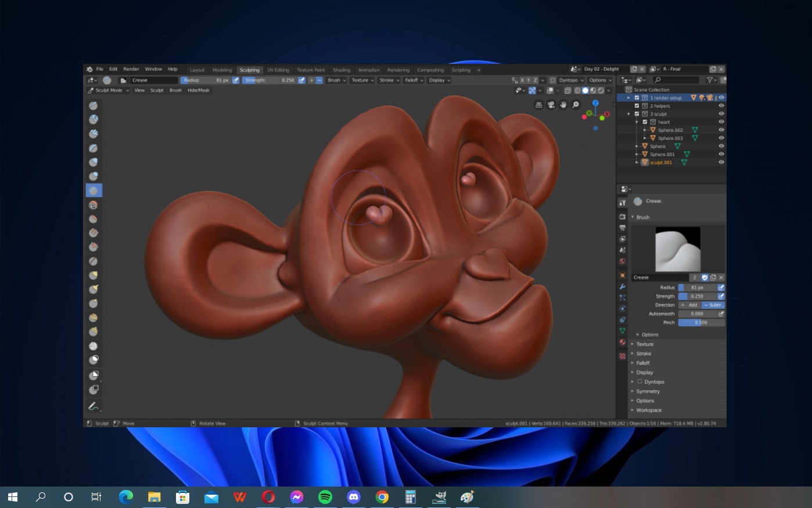The width and height of the screenshot is (812, 508).
Task: Click the hand pan view icon
Action: click(563, 105)
